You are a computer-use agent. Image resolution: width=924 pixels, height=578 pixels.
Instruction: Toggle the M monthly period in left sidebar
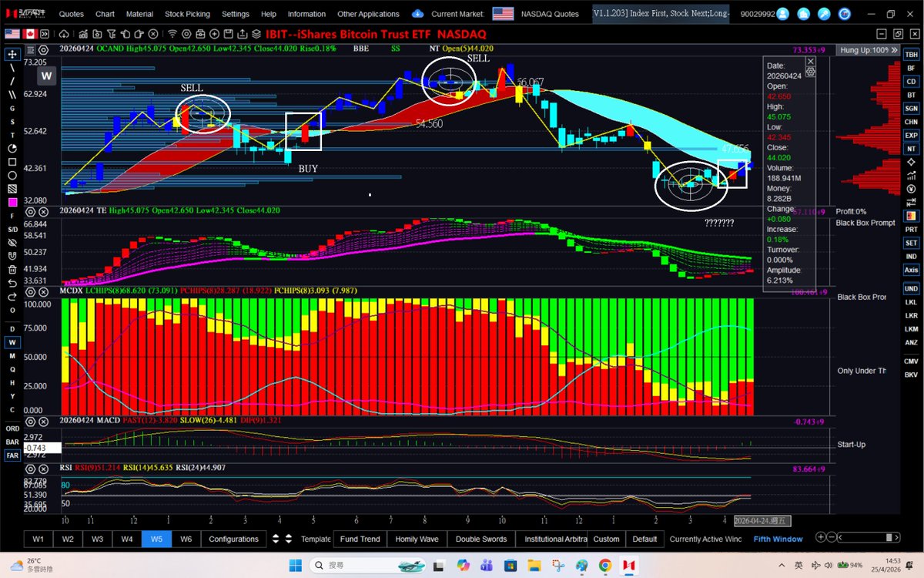12,355
